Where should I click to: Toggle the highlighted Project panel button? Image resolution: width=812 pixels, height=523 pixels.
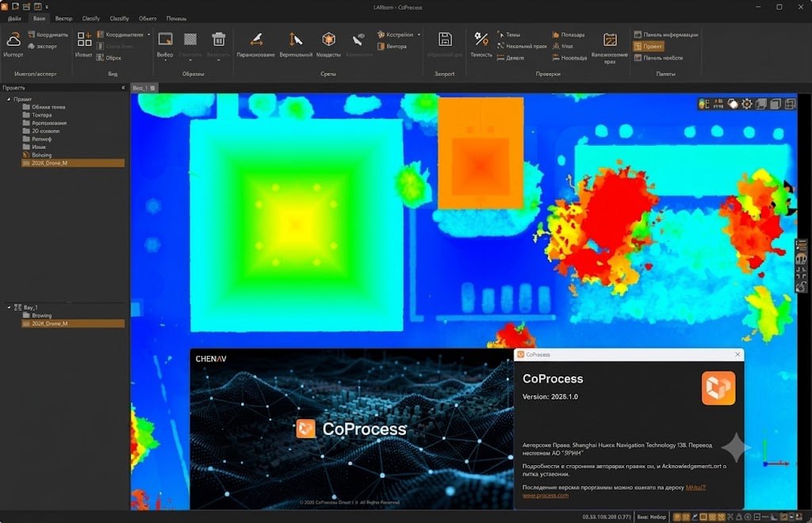[x=649, y=46]
